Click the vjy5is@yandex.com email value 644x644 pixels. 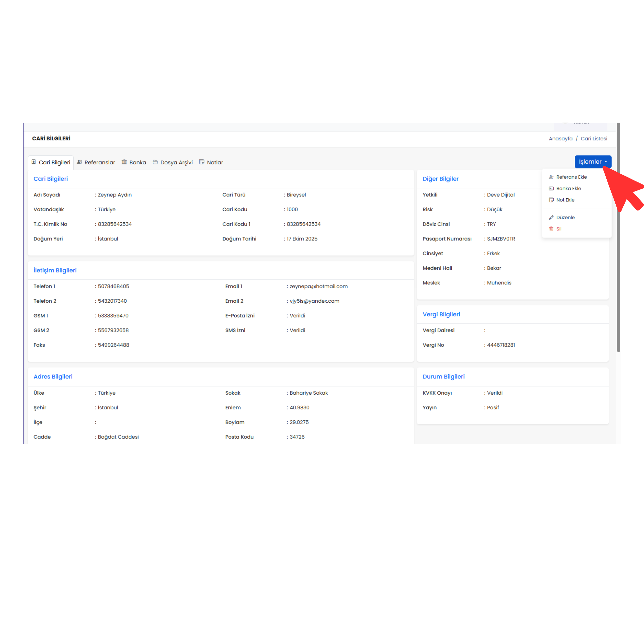314,301
